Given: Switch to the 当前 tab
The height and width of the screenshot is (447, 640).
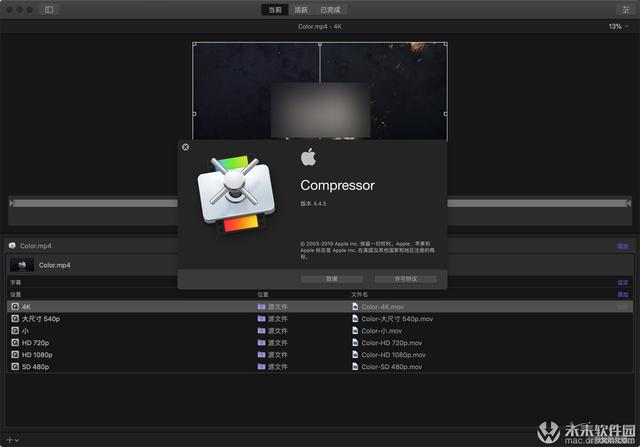Looking at the screenshot, I should point(275,10).
